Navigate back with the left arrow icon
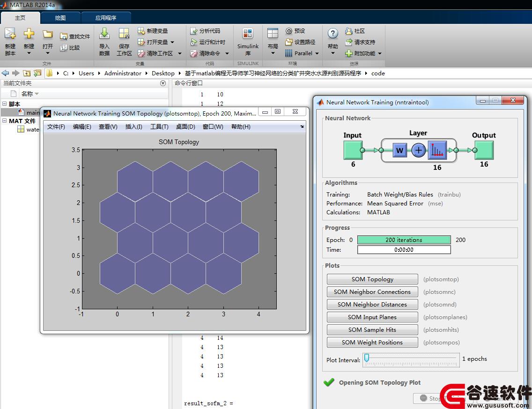The width and height of the screenshot is (532, 409). click(5, 73)
